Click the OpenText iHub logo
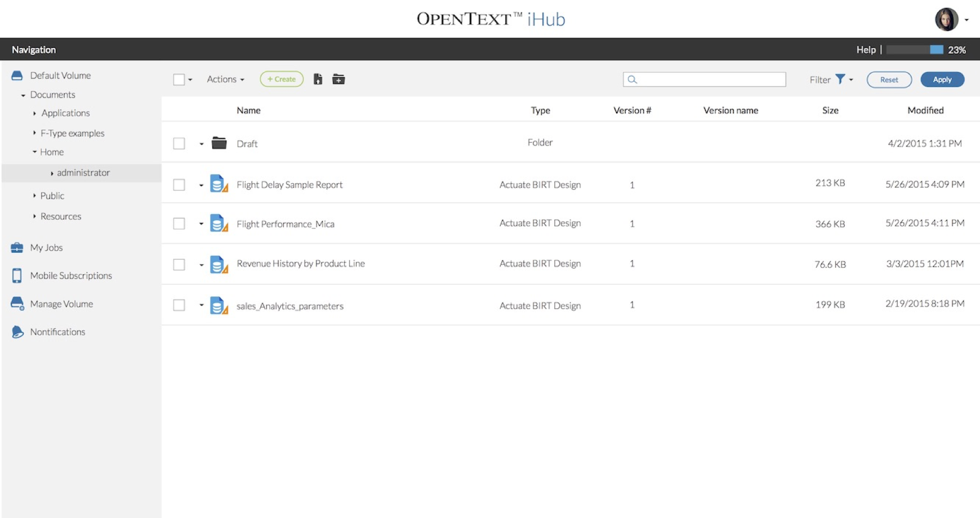 click(491, 19)
